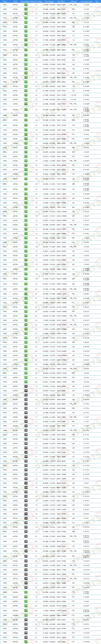
Task: Select petrol icon in Z 20 LEH L08 row
Action: [26, 356]
